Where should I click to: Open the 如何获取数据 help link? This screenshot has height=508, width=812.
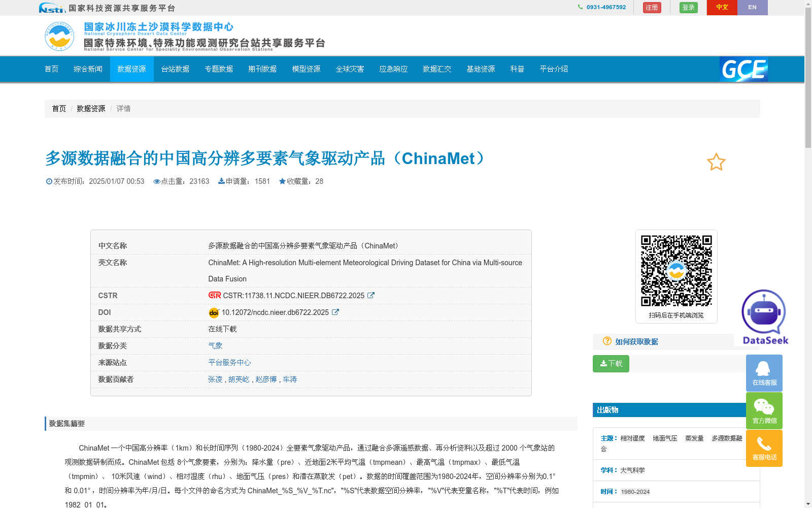click(636, 341)
